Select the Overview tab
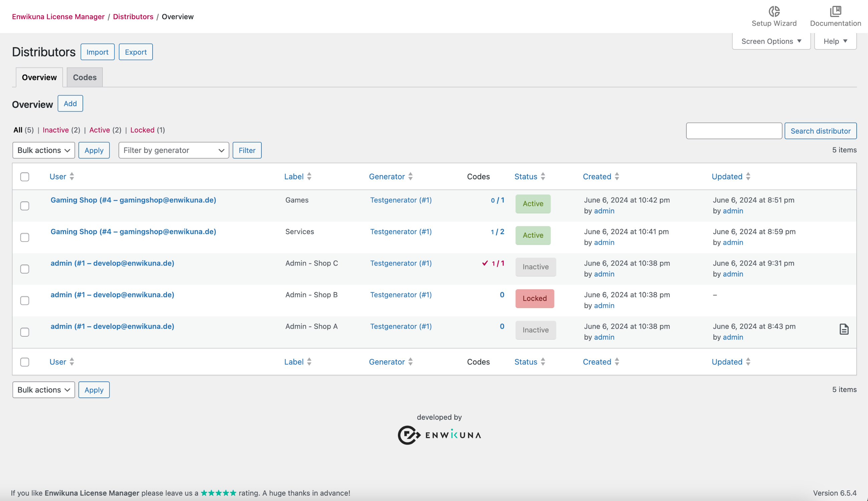This screenshot has height=501, width=868. tap(39, 77)
